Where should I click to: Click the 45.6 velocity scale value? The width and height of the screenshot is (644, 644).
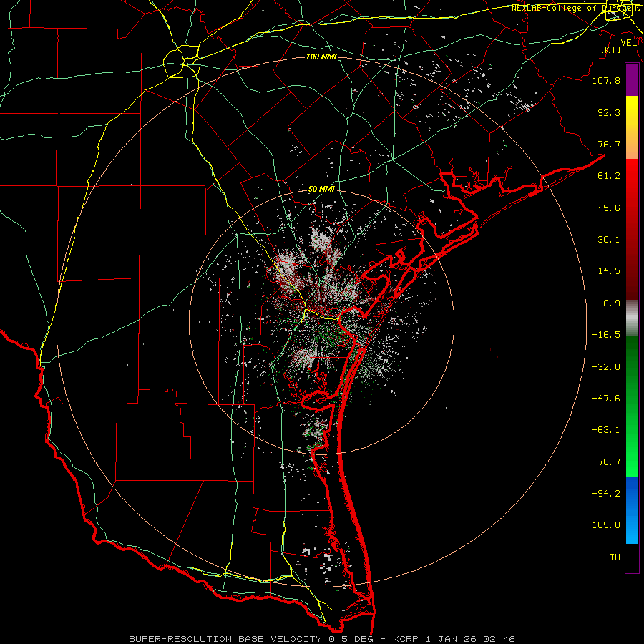pos(609,208)
